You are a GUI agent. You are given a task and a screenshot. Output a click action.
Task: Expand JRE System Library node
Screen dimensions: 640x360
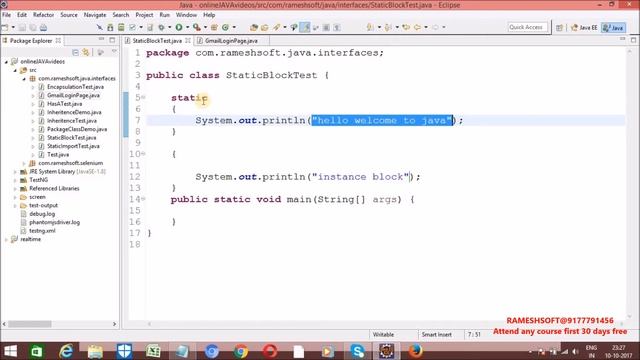(x=15, y=172)
